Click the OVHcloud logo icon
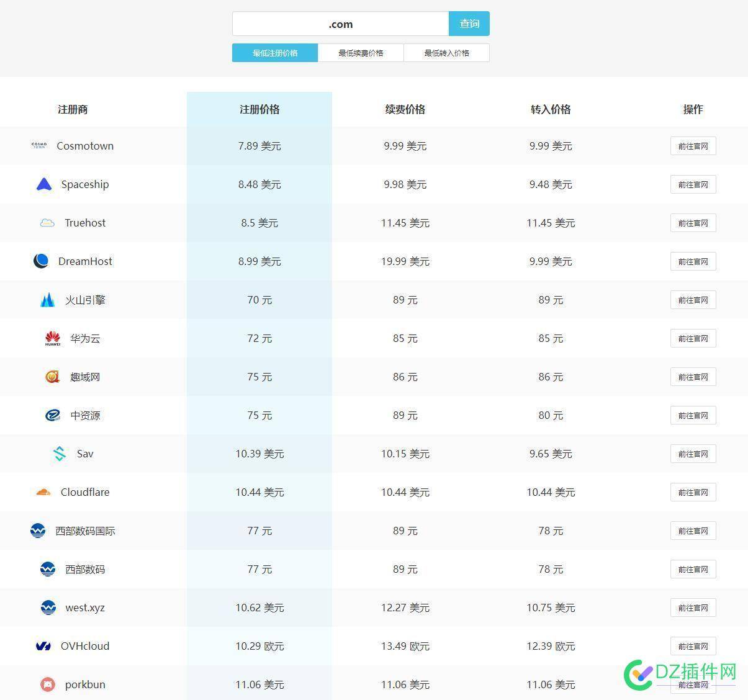Image resolution: width=748 pixels, height=700 pixels. (x=43, y=646)
